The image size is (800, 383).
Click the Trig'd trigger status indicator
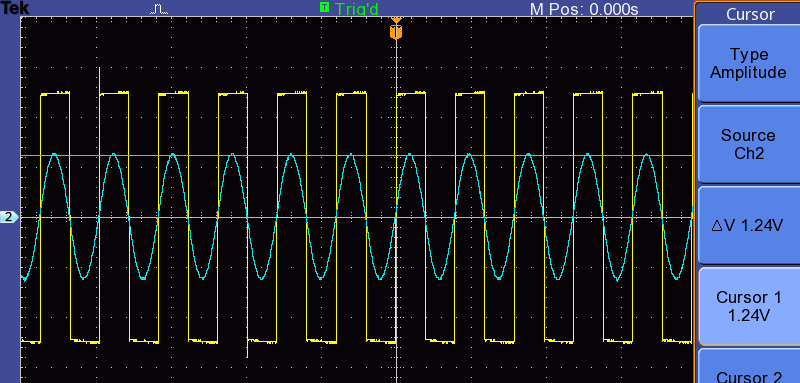(x=357, y=9)
